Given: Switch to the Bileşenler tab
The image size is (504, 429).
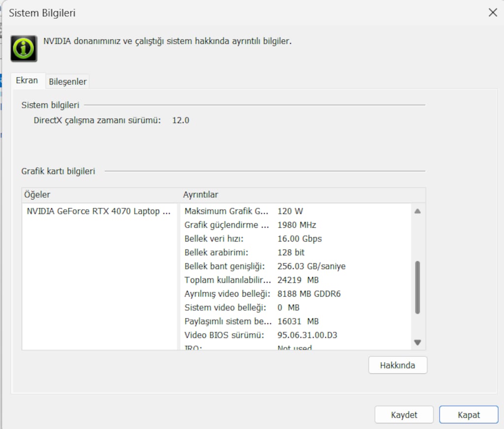Looking at the screenshot, I should (x=67, y=82).
